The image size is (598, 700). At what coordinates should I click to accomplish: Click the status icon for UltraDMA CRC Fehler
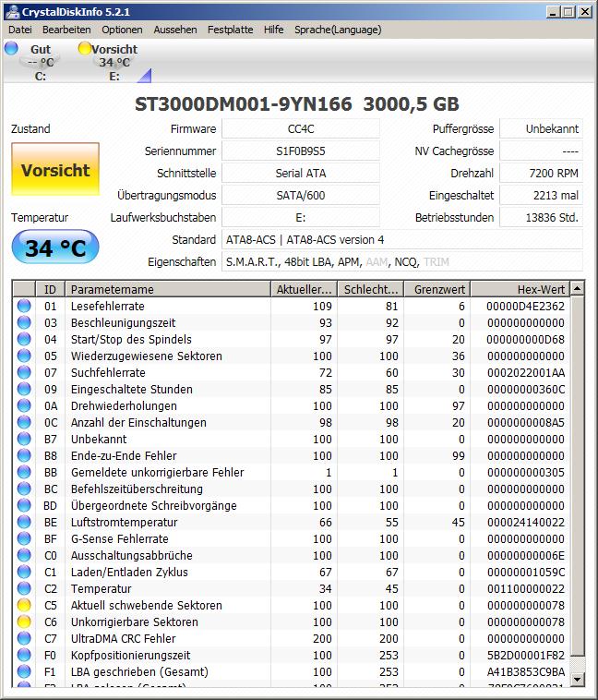point(24,638)
